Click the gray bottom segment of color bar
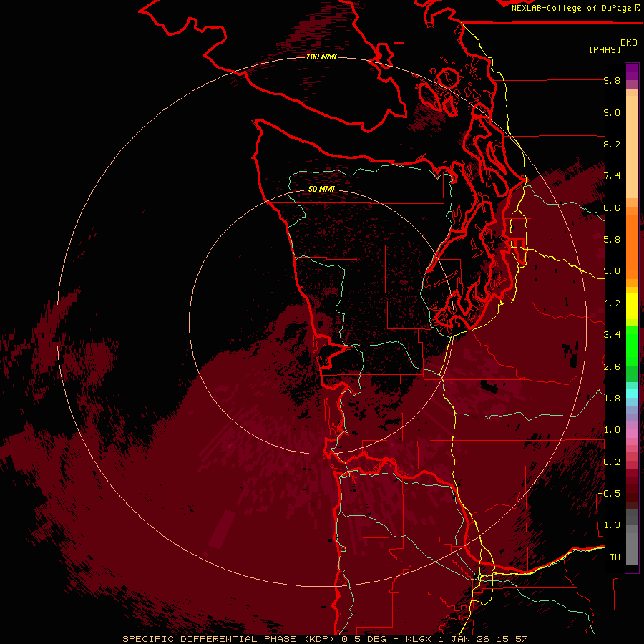The height and width of the screenshot is (644, 644). pyautogui.click(x=632, y=548)
